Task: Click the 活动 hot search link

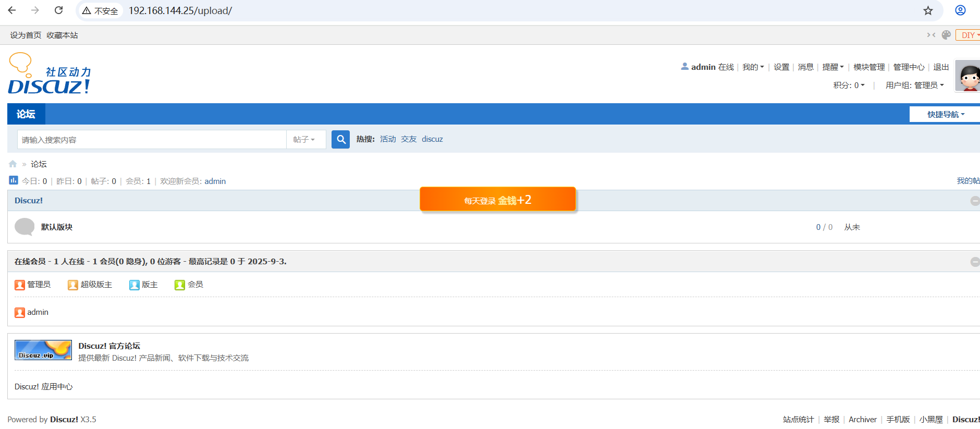Action: 388,139
